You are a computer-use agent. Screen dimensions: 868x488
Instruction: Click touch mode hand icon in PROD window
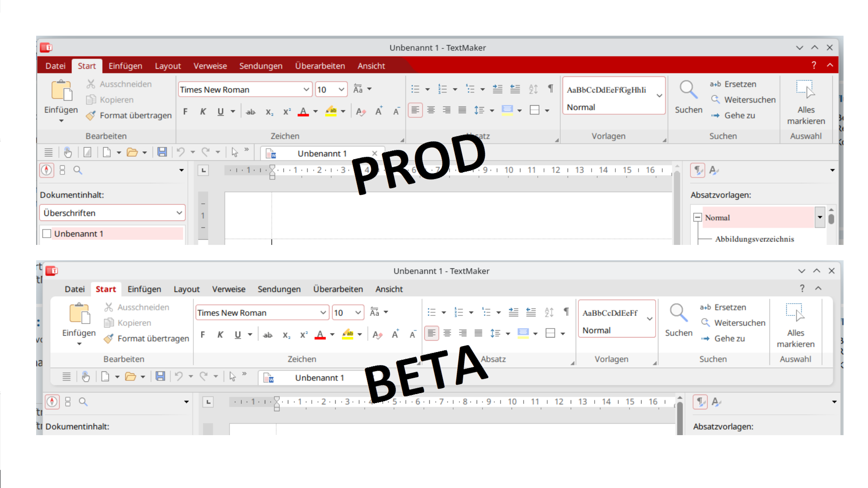68,152
